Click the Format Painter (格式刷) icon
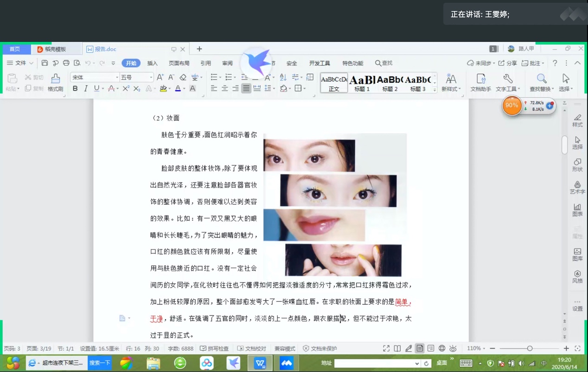Image resolution: width=588 pixels, height=372 pixels. pyautogui.click(x=55, y=82)
